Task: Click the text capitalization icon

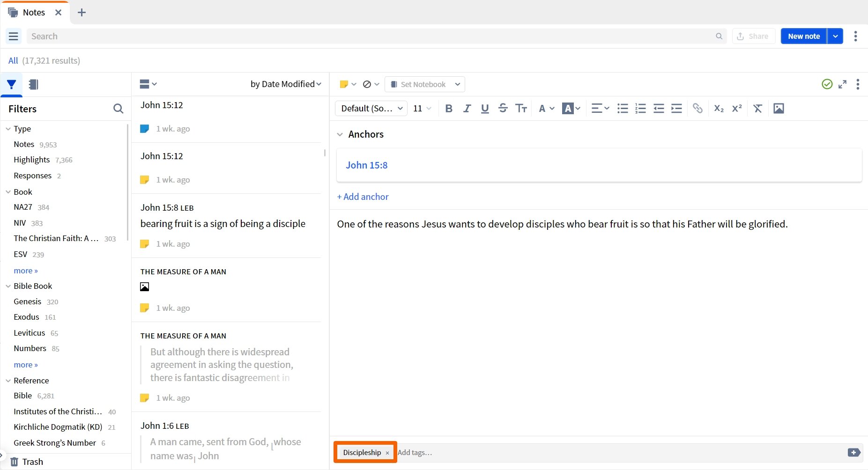Action: [521, 108]
